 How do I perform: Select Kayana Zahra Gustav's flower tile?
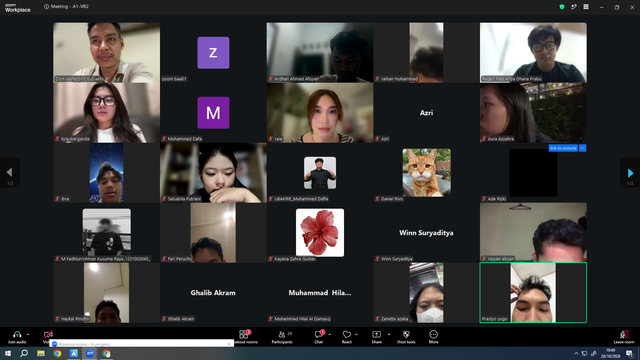pyautogui.click(x=320, y=233)
